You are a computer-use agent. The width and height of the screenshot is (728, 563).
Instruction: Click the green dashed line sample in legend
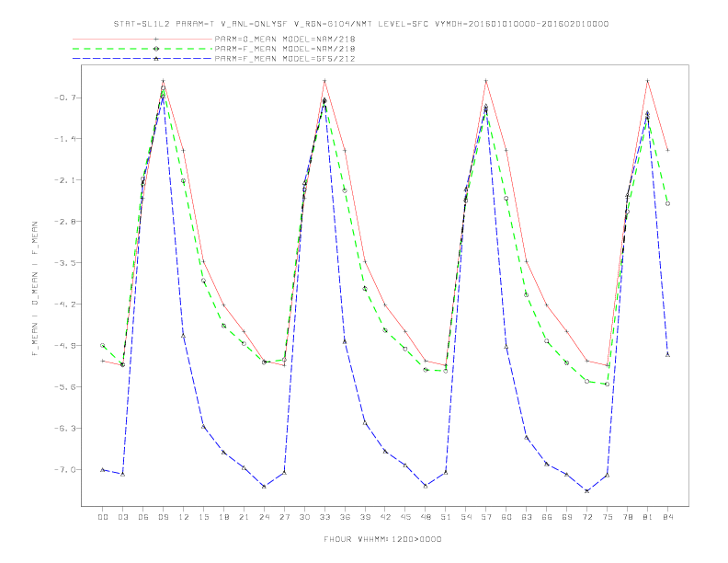[x=142, y=49]
